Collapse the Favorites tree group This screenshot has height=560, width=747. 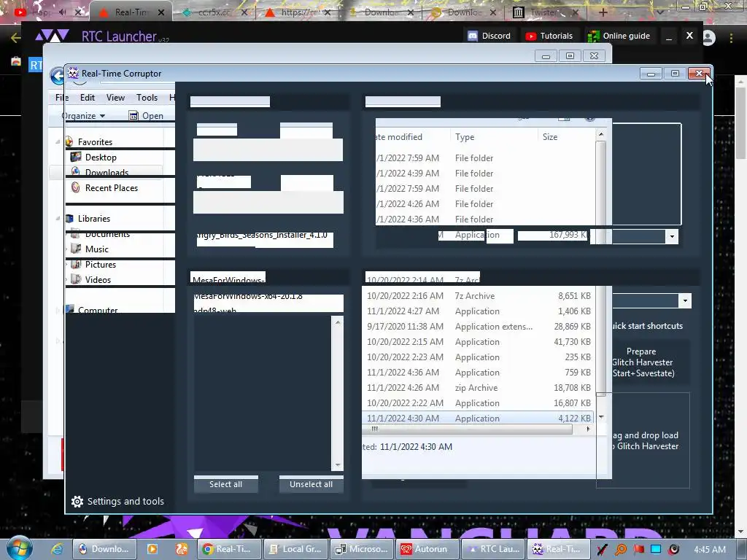point(58,141)
